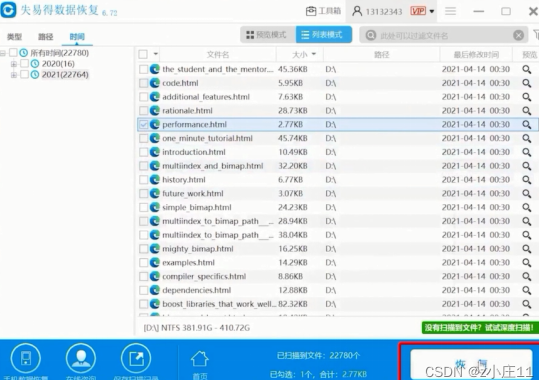This screenshot has width=539, height=380.
Task: Open the VIP account dropdown arrow
Action: pyautogui.click(x=432, y=11)
